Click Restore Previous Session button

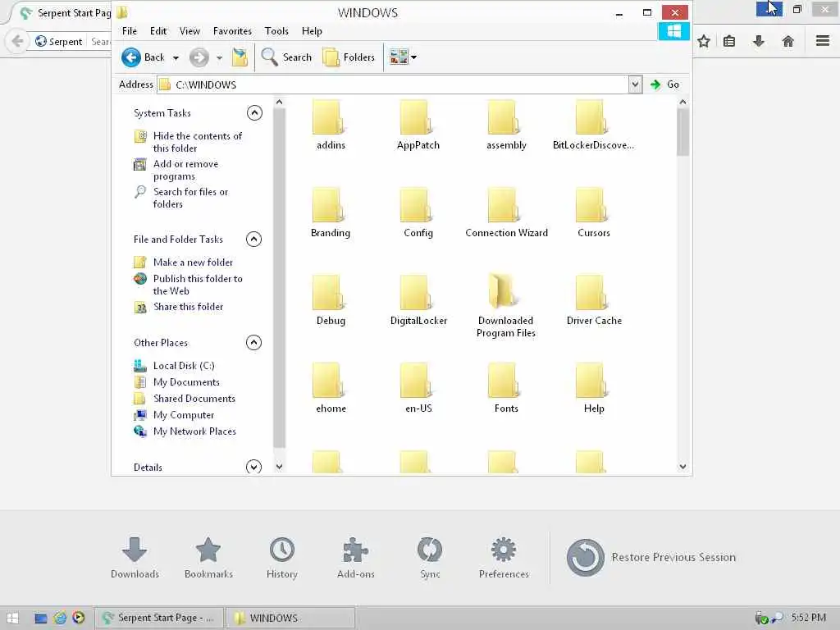tap(651, 557)
